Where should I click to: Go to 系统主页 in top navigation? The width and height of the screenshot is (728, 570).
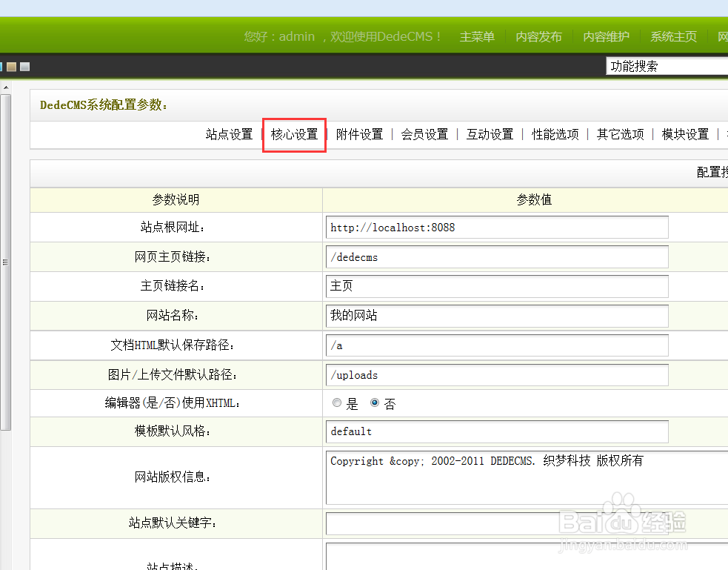point(673,37)
